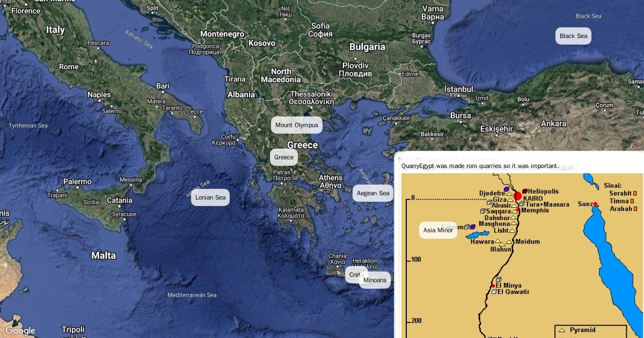Click the Lecce city label
644x338 pixels.
[195, 112]
